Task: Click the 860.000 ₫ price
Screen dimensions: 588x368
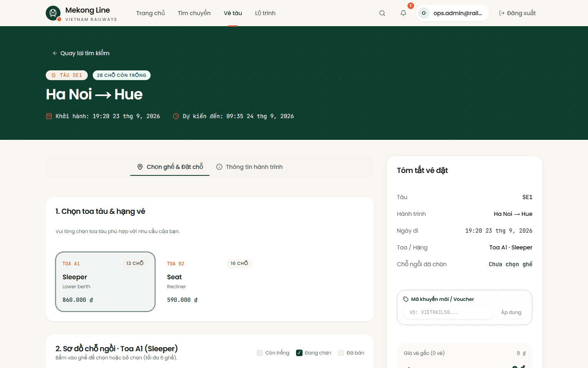Action: coord(78,300)
